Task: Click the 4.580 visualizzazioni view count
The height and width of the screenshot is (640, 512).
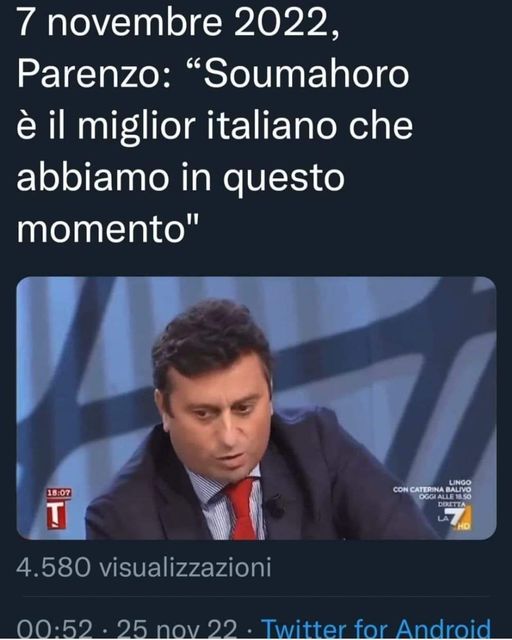Action: click(144, 567)
